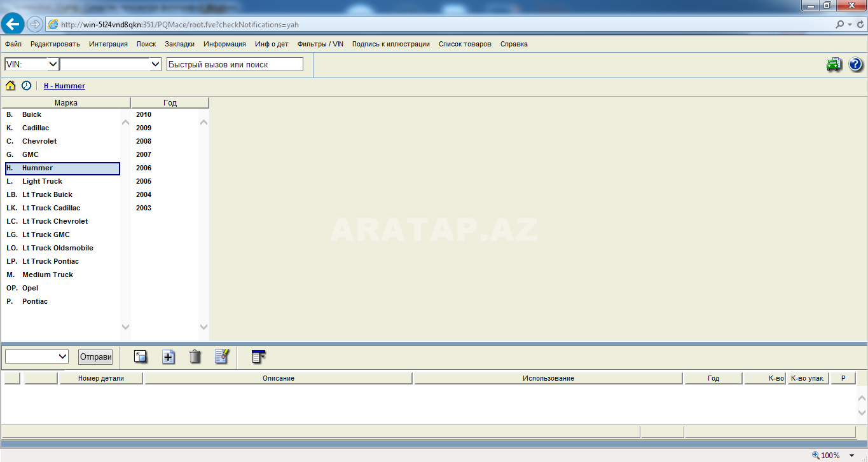
Task: Select Lt Truck Oldsmobile in the list
Action: [x=62, y=248]
